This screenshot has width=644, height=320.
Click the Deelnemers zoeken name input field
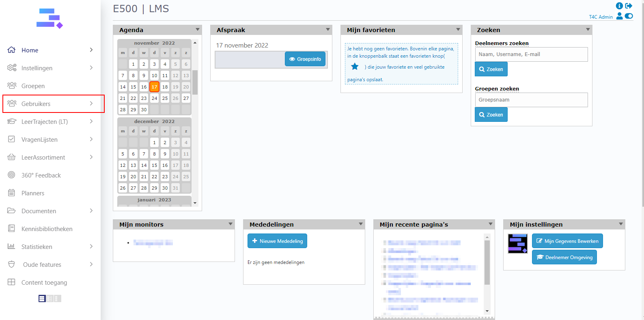point(531,54)
